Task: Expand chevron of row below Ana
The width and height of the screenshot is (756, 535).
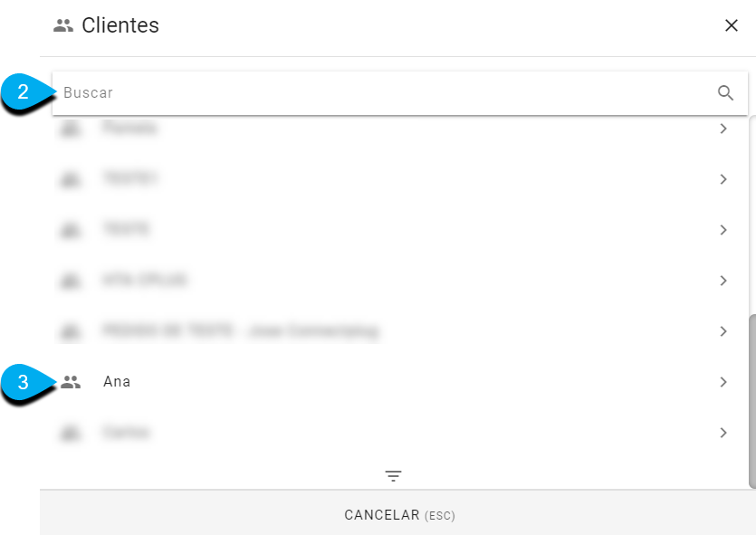Action: tap(723, 433)
